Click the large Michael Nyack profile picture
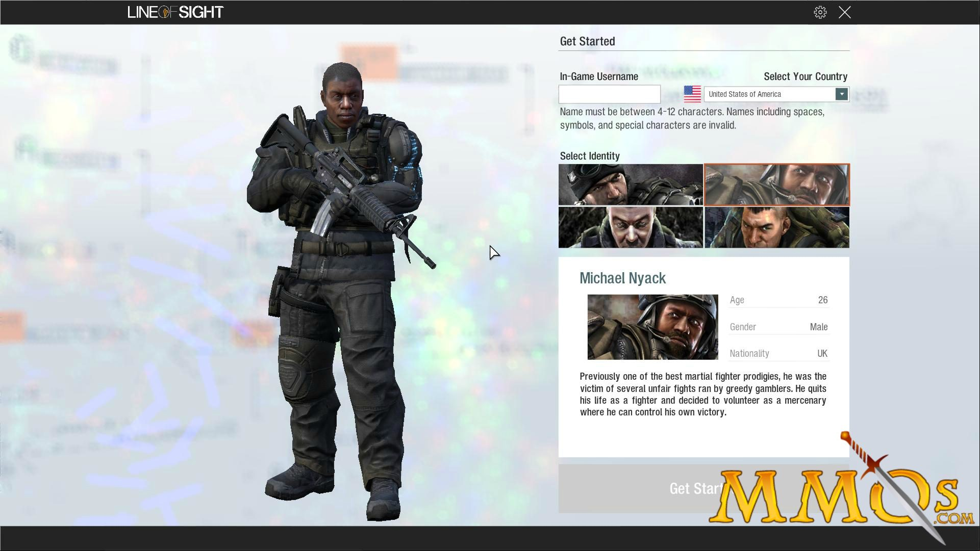This screenshot has height=551, width=980. 652,327
